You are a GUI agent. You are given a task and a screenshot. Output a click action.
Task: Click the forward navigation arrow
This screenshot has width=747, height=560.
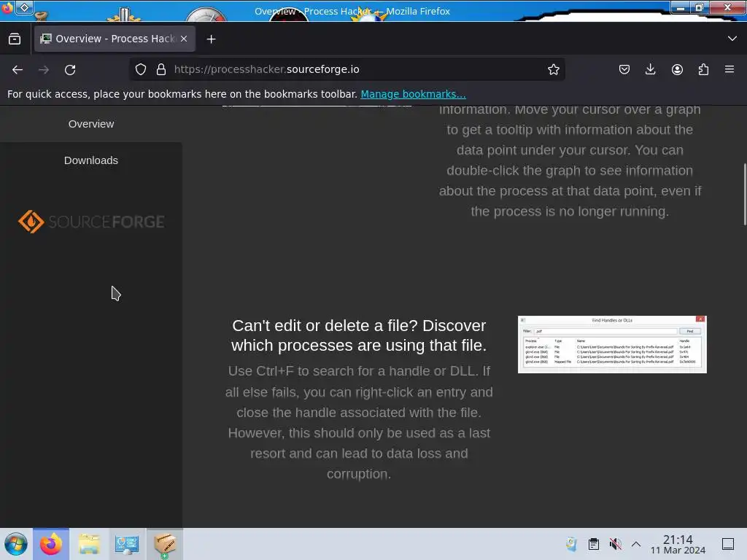pos(43,69)
